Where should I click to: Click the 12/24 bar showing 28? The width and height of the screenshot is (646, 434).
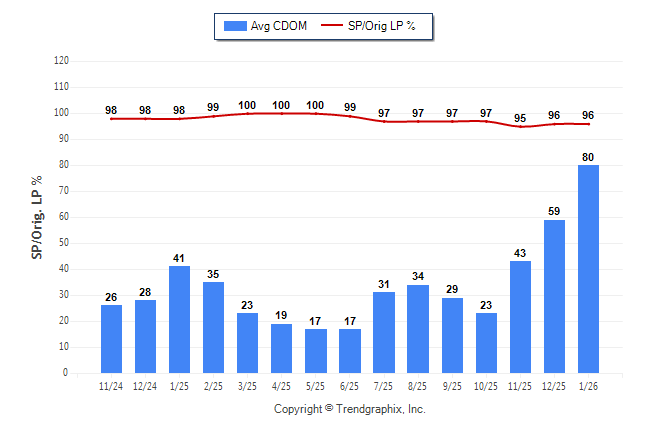[146, 336]
